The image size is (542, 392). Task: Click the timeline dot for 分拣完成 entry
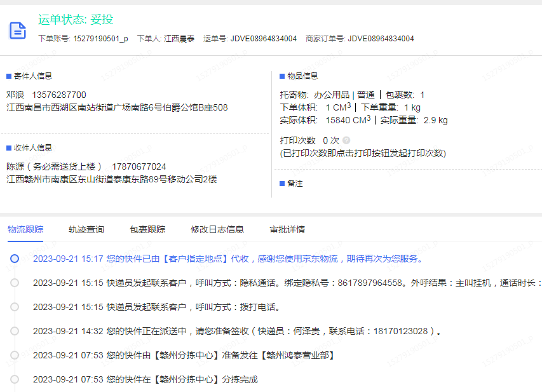pyautogui.click(x=15, y=379)
